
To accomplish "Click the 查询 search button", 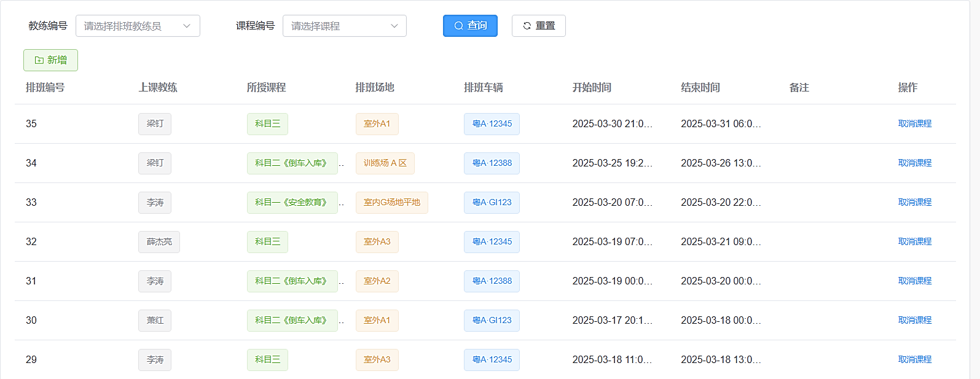I will [x=470, y=26].
